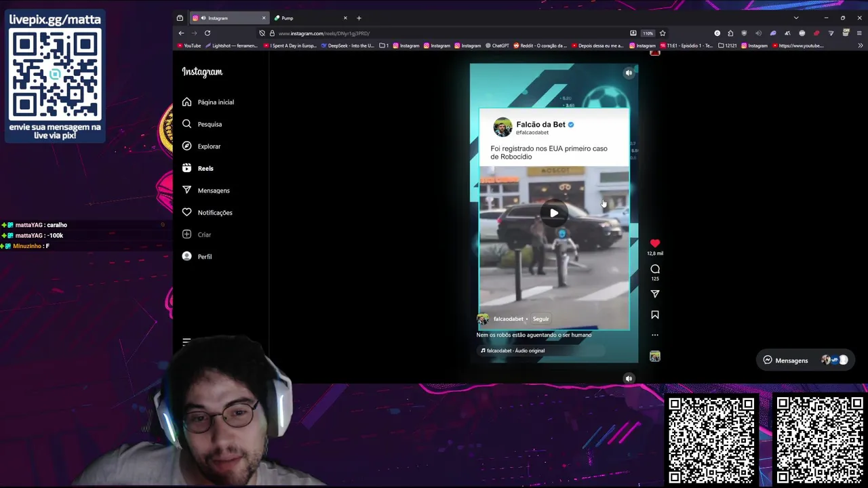This screenshot has height=488, width=868.
Task: Follow falcaodabet with the Seguir button
Action: 540,319
